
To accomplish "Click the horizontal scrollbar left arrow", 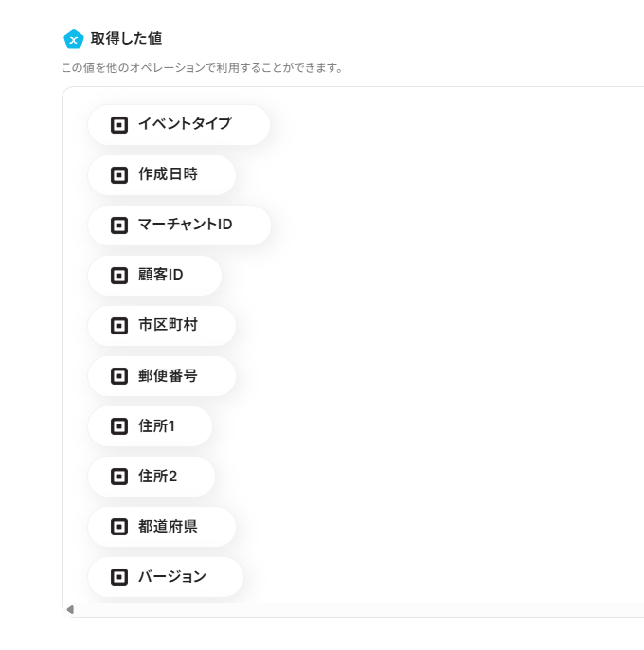I will point(70,609).
